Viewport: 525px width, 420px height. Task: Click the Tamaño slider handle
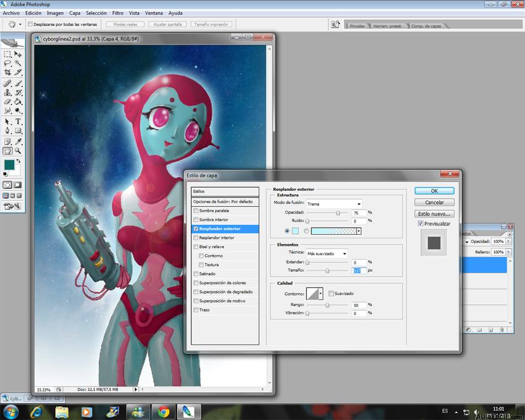[327, 271]
